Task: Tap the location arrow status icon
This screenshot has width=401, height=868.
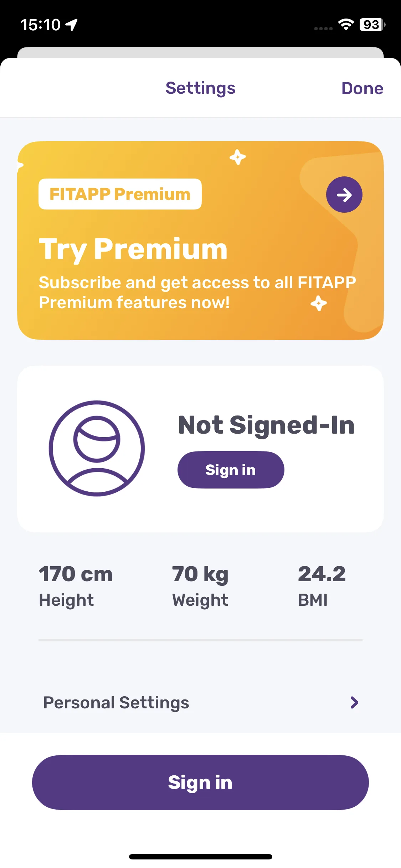Action: click(x=72, y=25)
